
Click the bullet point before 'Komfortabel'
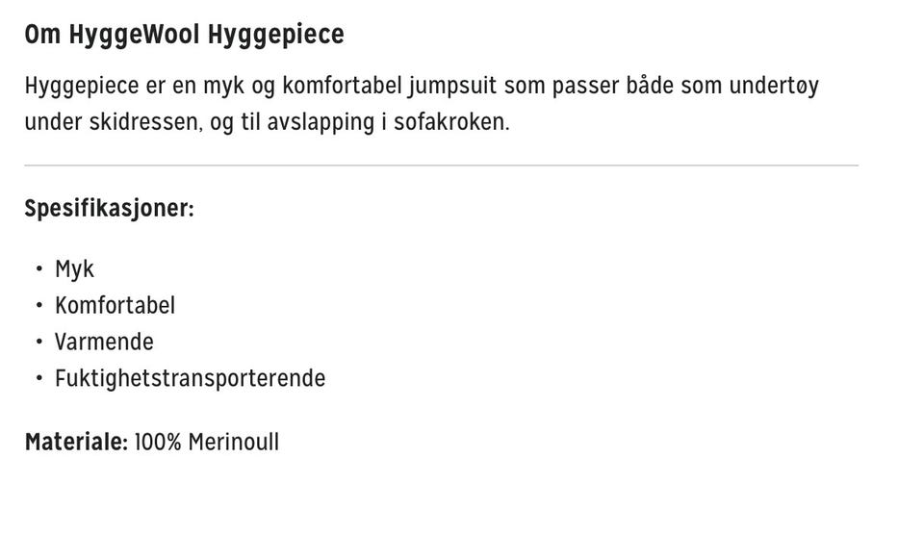38,306
